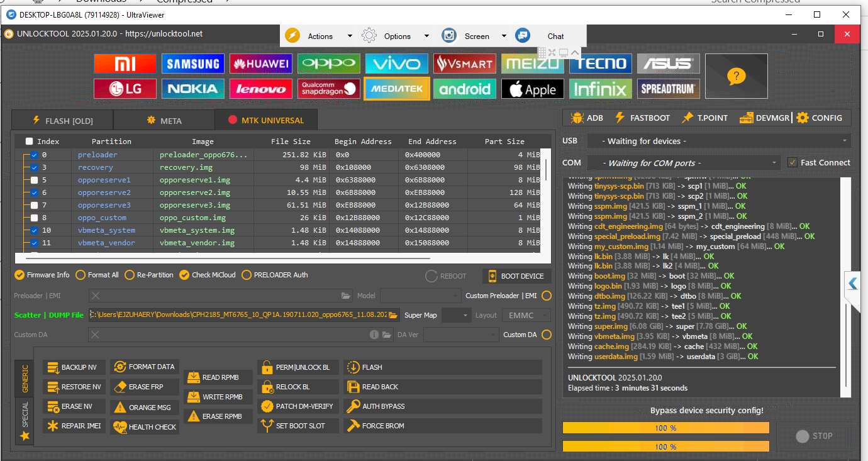
Task: Clear the Custom DA field X icon
Action: coord(95,335)
